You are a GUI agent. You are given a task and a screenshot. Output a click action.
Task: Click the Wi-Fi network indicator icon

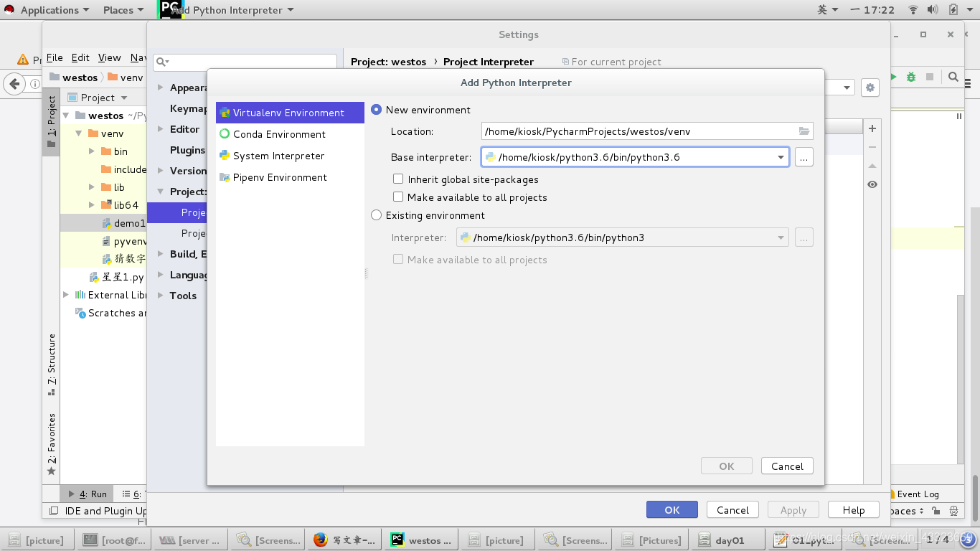913,10
